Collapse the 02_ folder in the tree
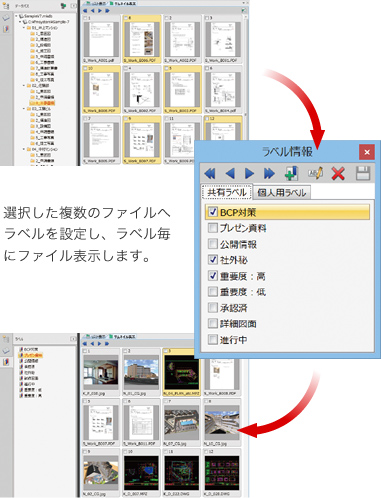Screen dimensions: 381x498 [24, 85]
